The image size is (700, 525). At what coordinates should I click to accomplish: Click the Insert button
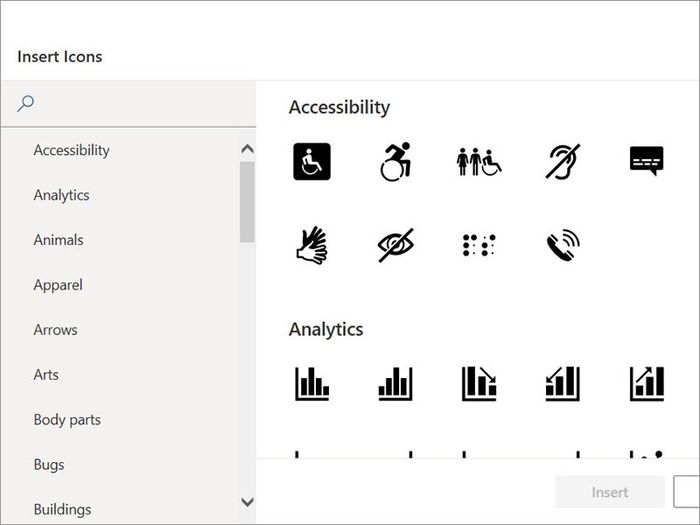610,492
